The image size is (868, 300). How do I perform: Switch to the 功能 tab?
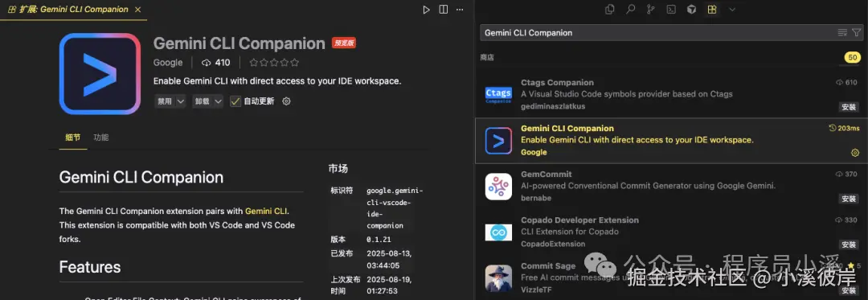(x=100, y=138)
